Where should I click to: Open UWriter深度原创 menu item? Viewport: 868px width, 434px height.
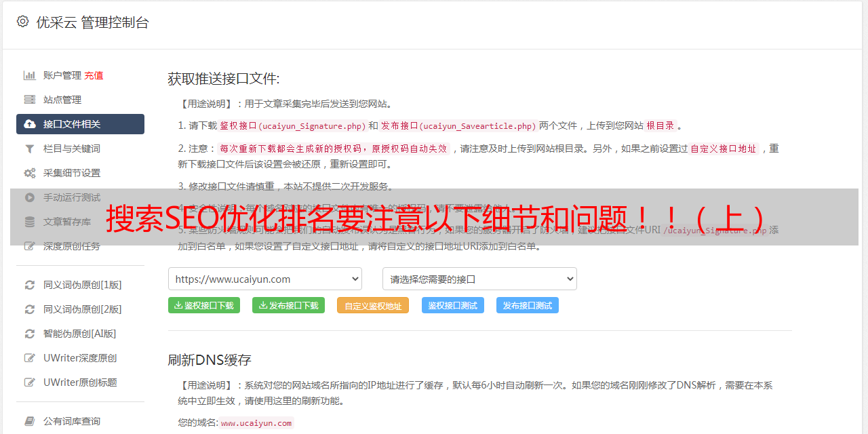[80, 358]
